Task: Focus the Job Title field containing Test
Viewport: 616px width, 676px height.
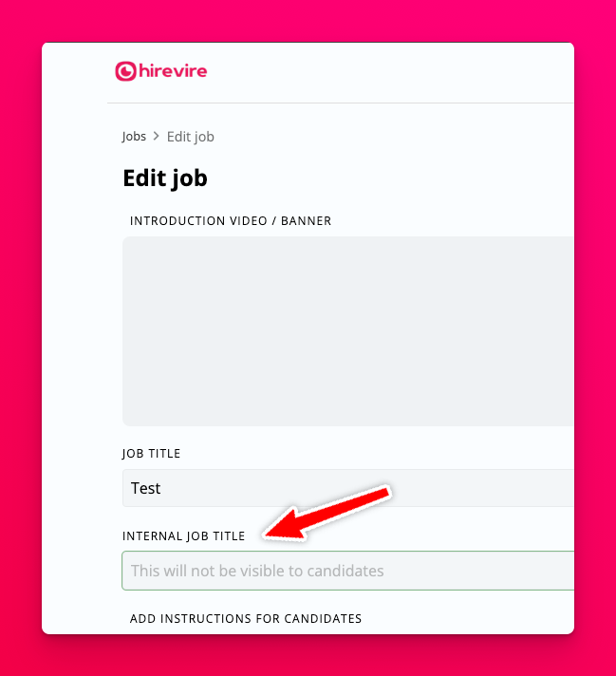Action: 348,488
